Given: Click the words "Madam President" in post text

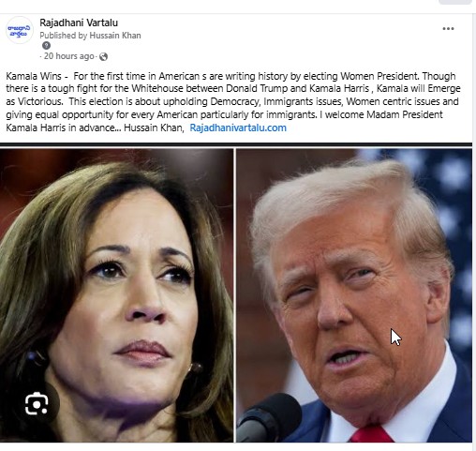Looking at the screenshot, I should coord(404,114).
